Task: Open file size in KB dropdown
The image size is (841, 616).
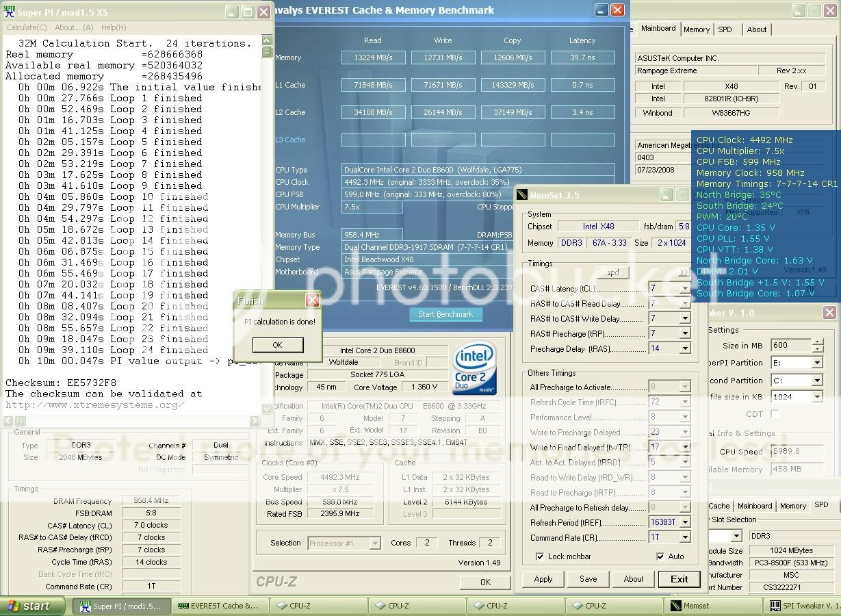Action: 817,397
